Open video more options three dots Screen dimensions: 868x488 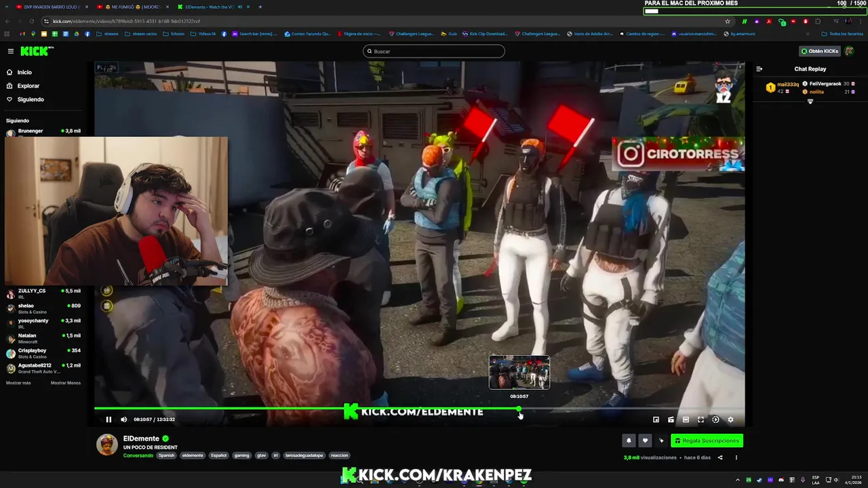click(x=736, y=457)
